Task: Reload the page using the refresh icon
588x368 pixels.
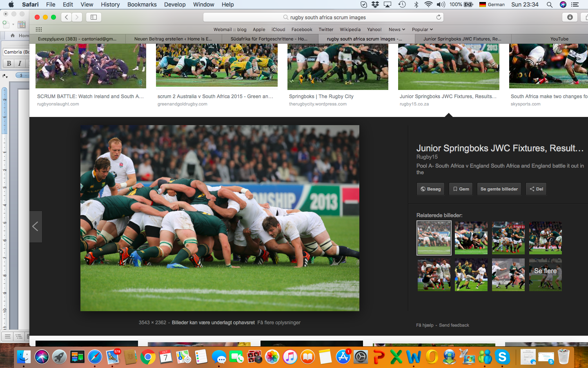Action: [x=439, y=17]
